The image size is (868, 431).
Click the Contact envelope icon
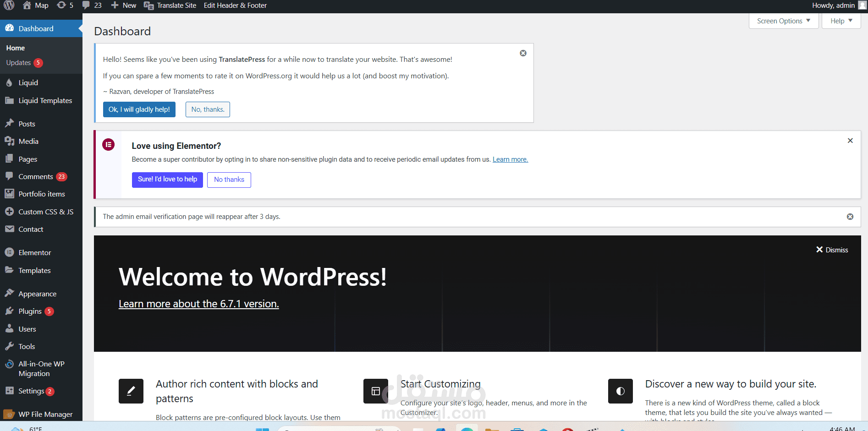click(9, 229)
